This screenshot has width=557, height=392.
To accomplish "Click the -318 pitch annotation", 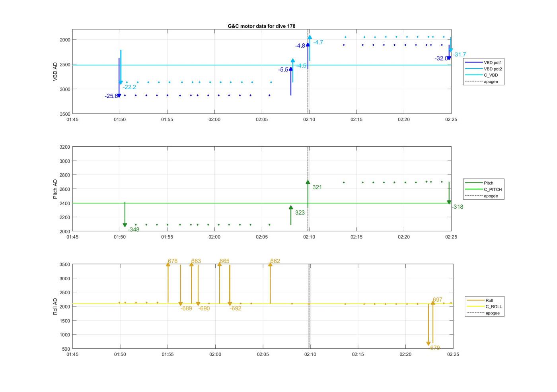I will pos(457,207).
